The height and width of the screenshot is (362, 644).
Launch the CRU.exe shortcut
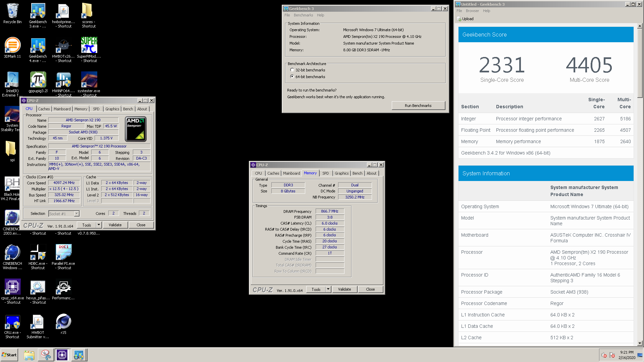(x=12, y=326)
